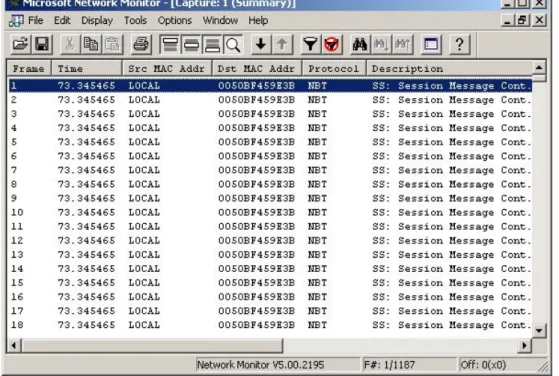Viewport: 559px width, 376px height.
Task: Click the Save floppy disk icon
Action: pyautogui.click(x=42, y=45)
